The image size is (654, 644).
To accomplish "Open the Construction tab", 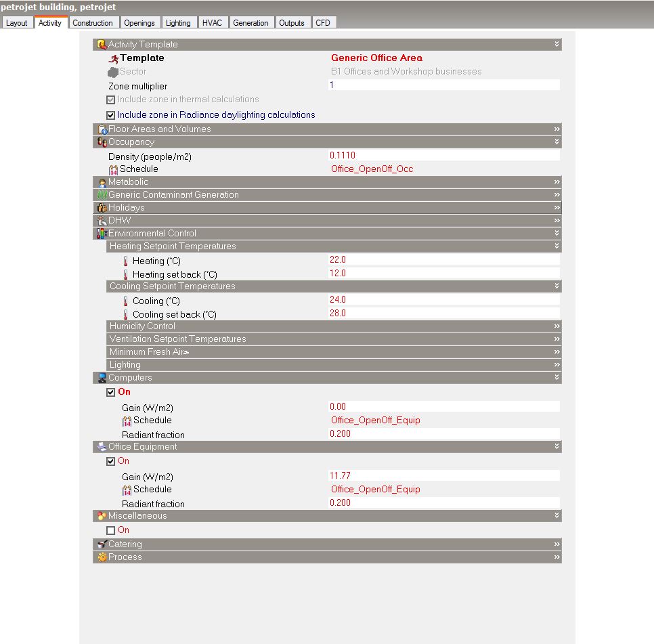I will click(x=93, y=23).
